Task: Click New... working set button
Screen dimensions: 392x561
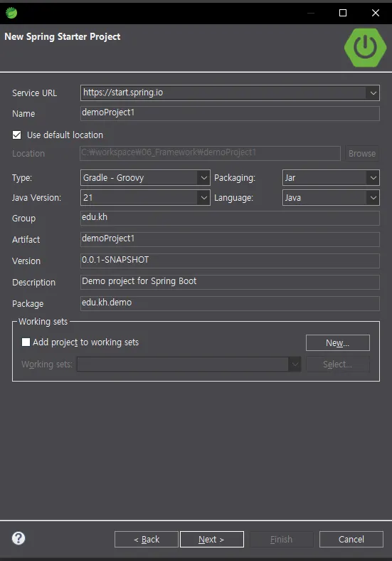Action: 338,342
